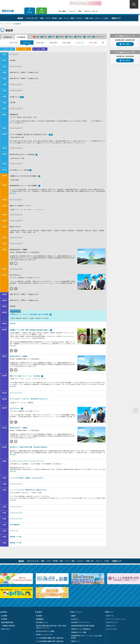Open the top 番組表 nav item
Viewport: 140px width, 644px height.
(x=20, y=18)
